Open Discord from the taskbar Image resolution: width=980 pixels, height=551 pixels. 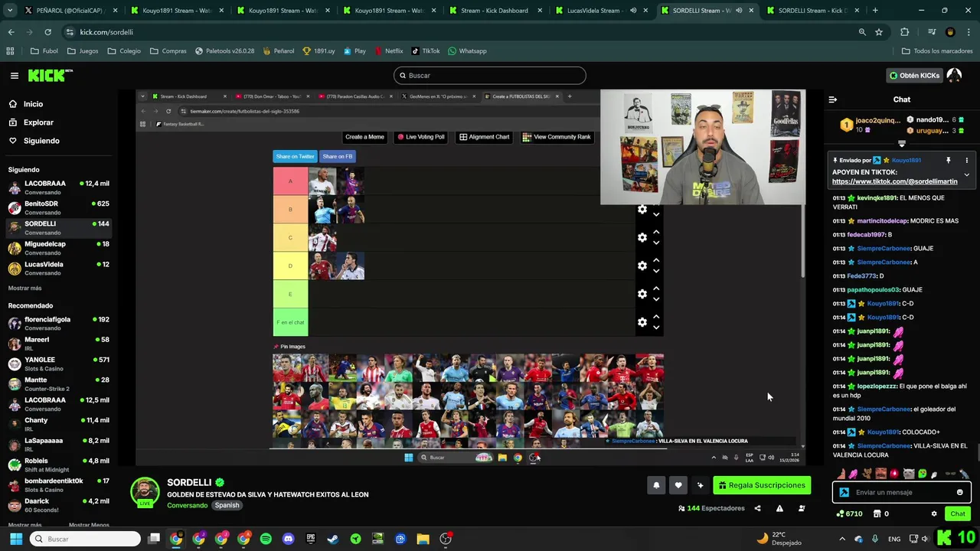coord(288,539)
